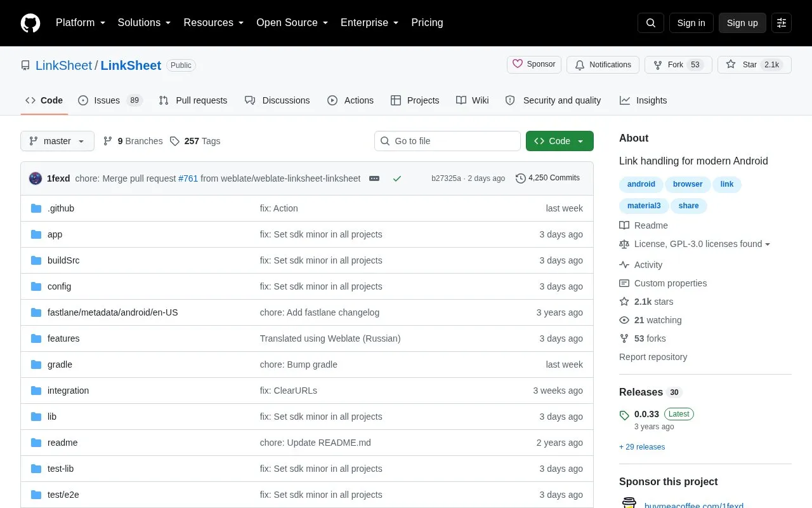
Task: Switch to the Pull requests tab
Action: pos(193,100)
